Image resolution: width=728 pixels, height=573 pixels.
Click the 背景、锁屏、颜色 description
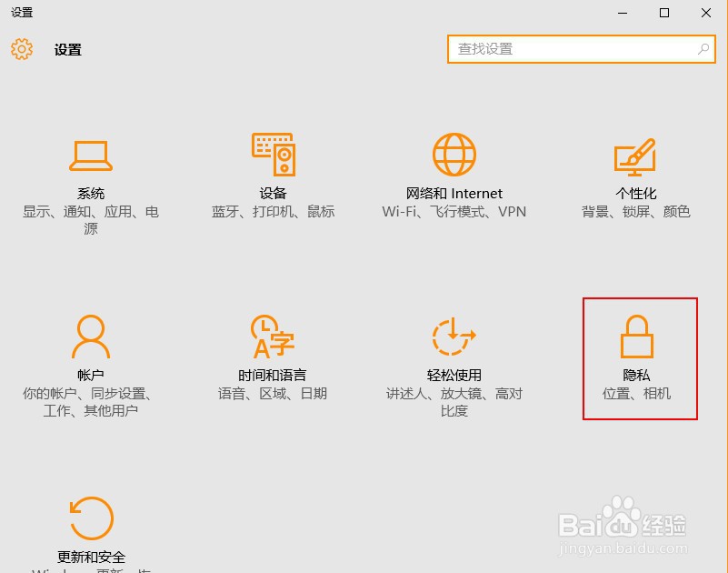pos(636,212)
